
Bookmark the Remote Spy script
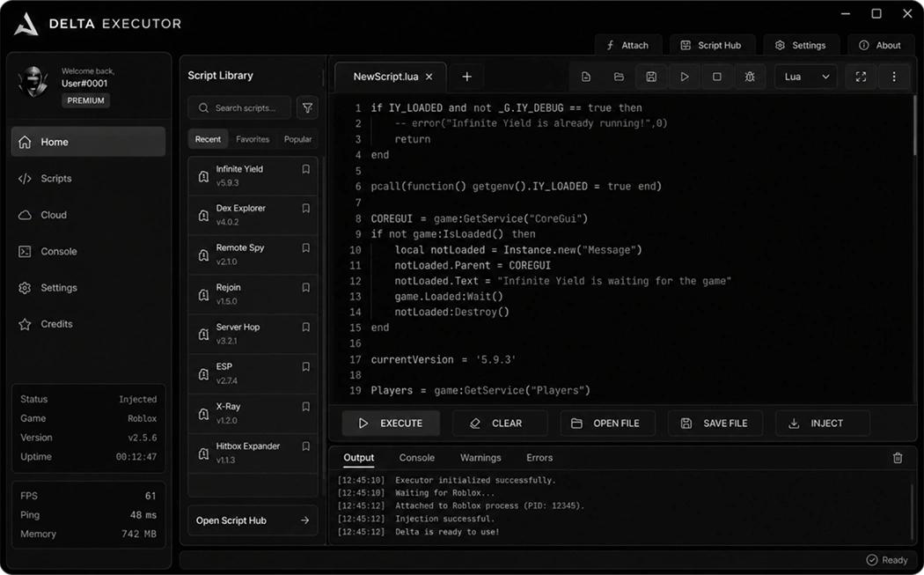(x=306, y=248)
